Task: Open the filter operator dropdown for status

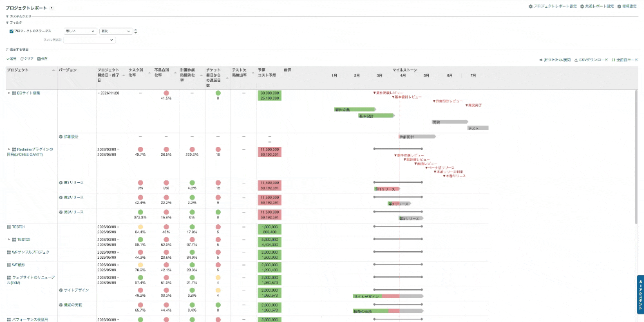Action: pyautogui.click(x=80, y=31)
